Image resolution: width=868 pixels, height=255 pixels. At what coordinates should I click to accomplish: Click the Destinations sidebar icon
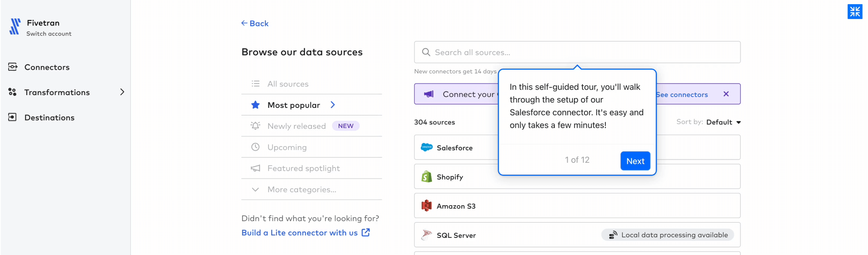12,117
